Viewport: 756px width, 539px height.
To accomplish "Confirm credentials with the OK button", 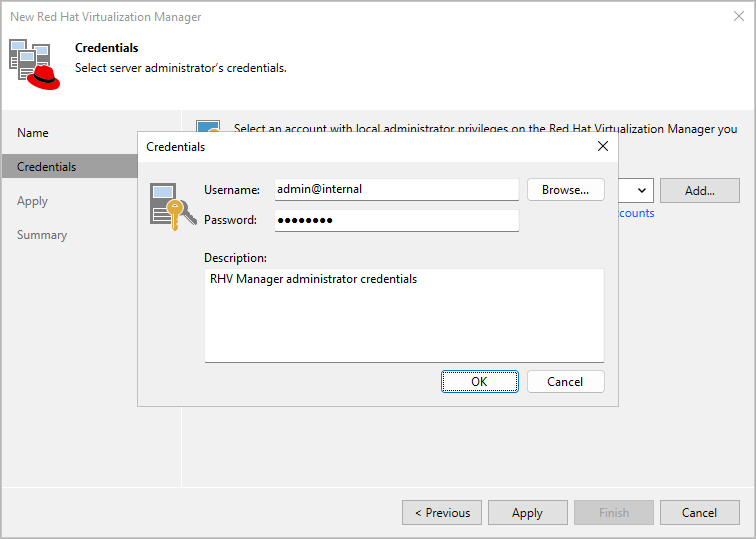I will (480, 381).
